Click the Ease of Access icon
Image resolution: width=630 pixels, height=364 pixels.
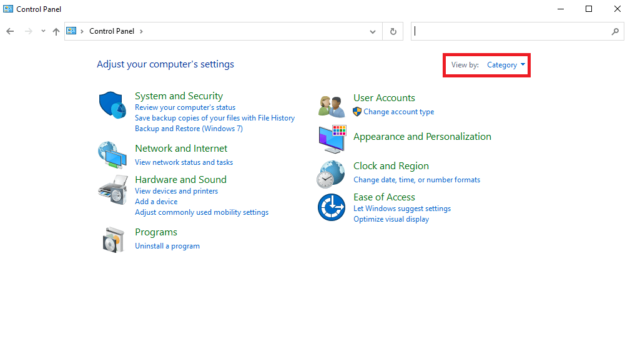[332, 207]
